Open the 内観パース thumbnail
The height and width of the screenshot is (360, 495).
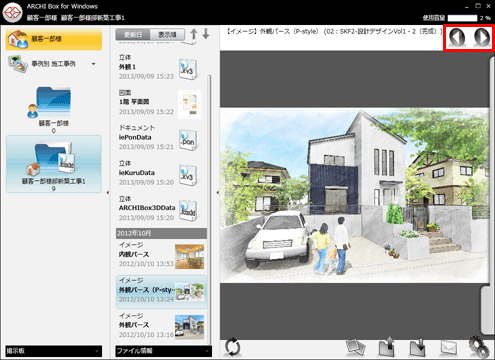tap(189, 256)
